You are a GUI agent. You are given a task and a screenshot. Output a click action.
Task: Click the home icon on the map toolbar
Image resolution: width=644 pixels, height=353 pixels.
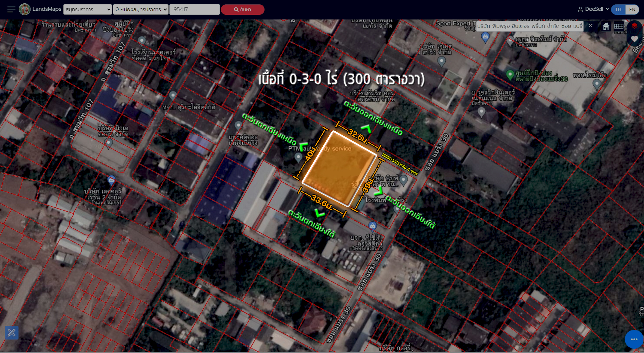(x=606, y=26)
